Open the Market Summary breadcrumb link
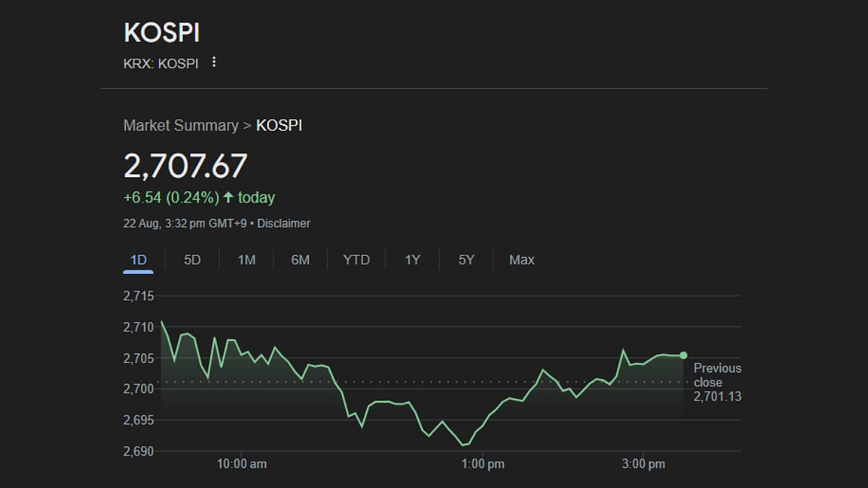This screenshot has height=488, width=868. pos(181,126)
